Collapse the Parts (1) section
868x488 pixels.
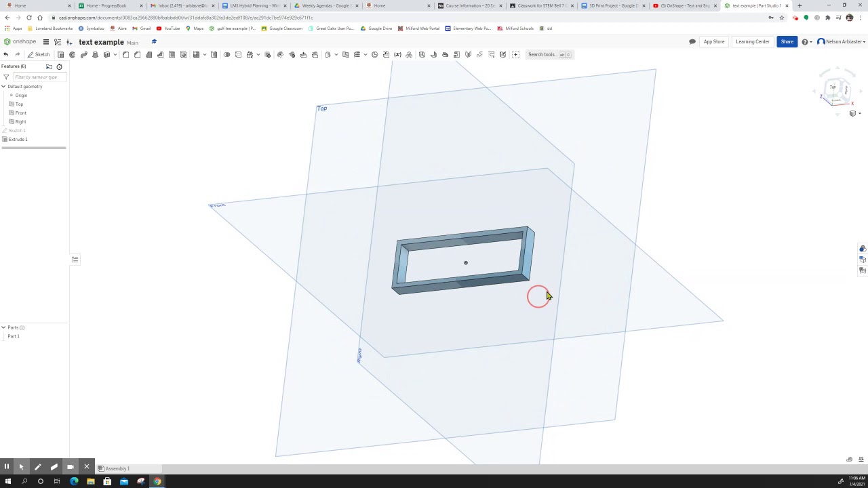click(3, 328)
